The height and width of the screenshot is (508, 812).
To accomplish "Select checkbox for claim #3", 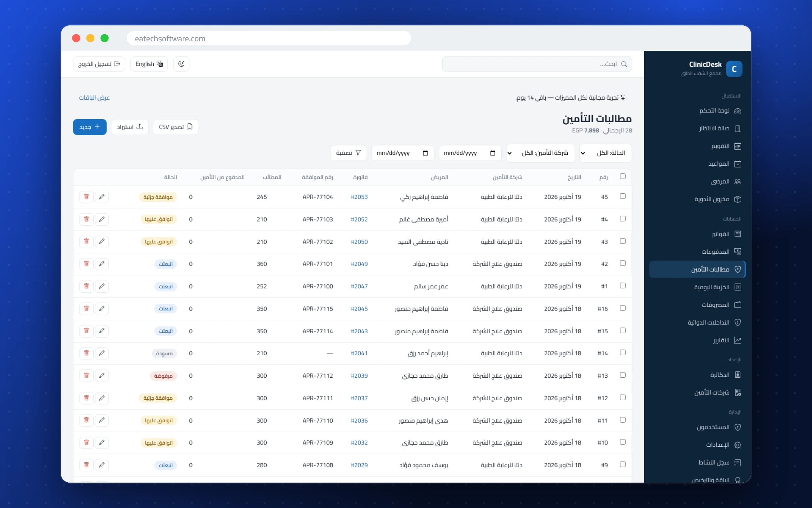I will [623, 241].
